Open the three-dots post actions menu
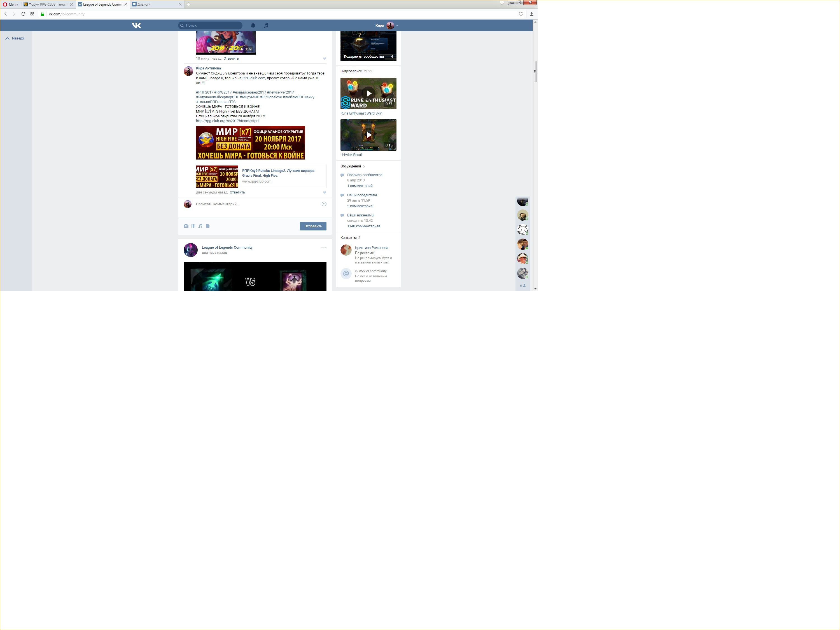840x630 pixels. click(x=324, y=248)
